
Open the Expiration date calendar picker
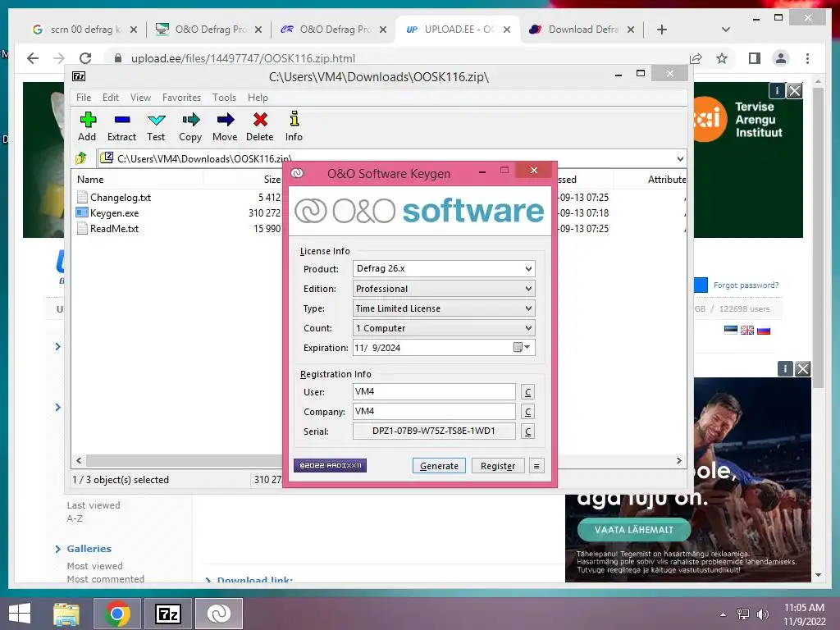[x=522, y=348]
